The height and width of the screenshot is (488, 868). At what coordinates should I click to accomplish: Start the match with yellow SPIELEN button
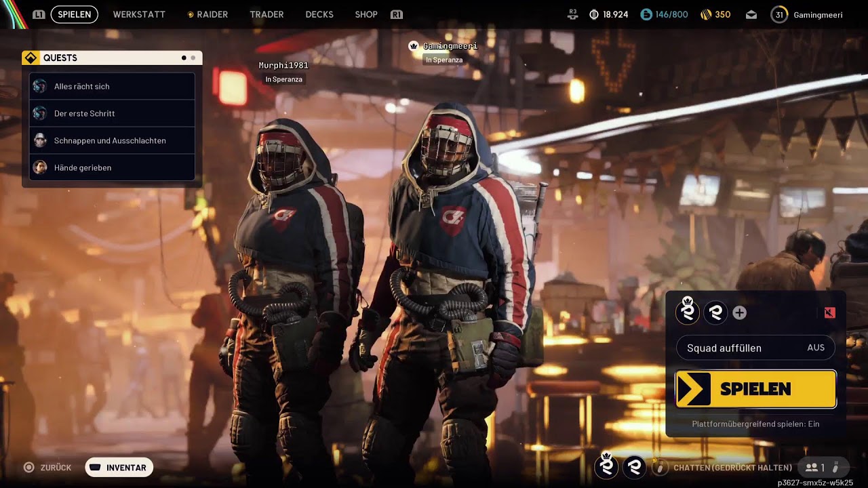coord(755,389)
